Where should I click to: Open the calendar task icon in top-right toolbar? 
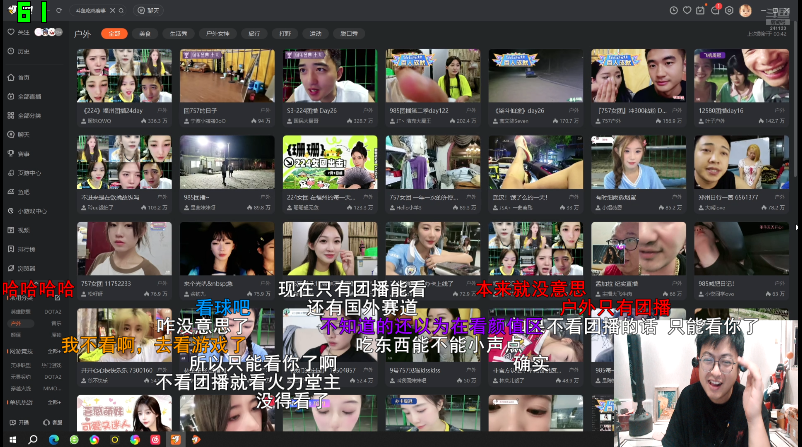click(x=700, y=10)
